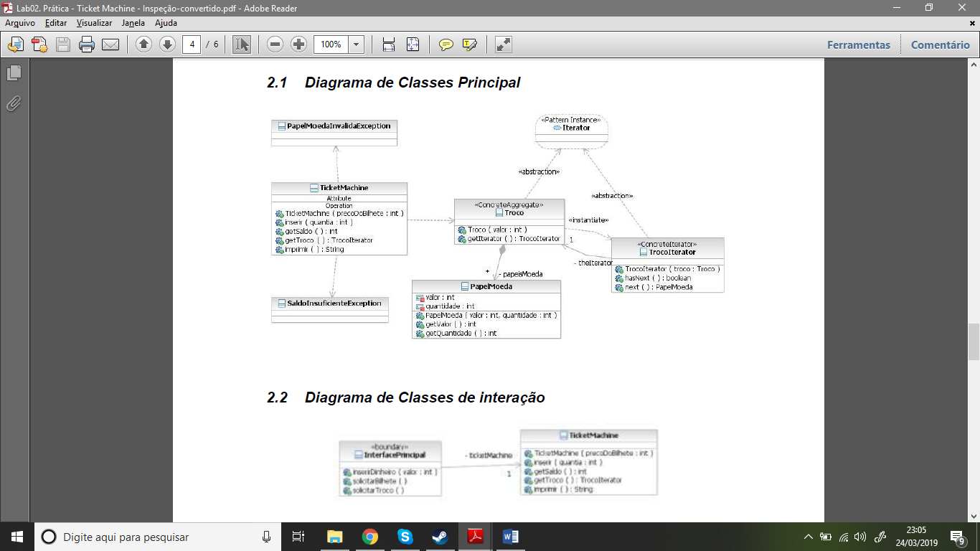Click the PapelMoedaInvalidaException class title

[339, 126]
